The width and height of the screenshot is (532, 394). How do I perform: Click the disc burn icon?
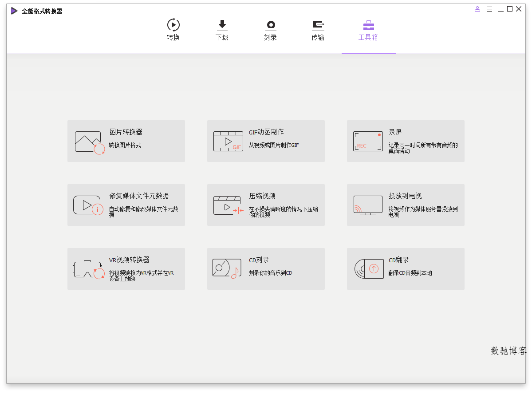(x=271, y=25)
